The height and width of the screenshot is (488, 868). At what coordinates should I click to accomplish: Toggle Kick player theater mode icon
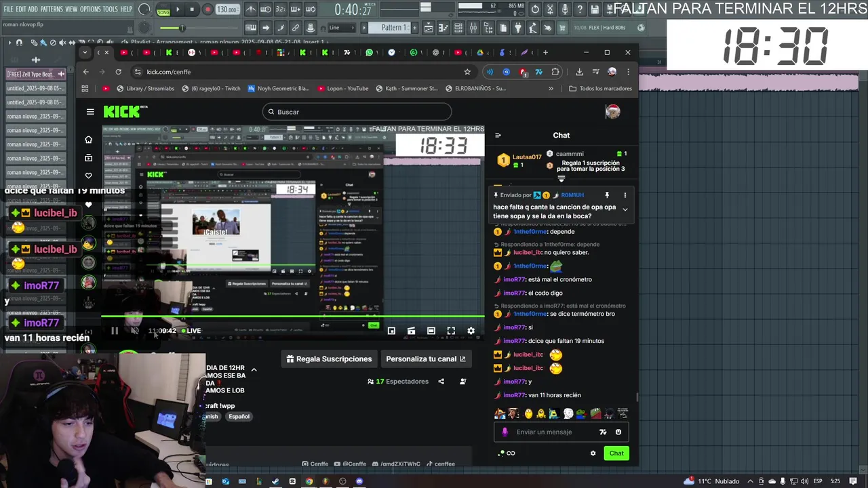tap(431, 331)
